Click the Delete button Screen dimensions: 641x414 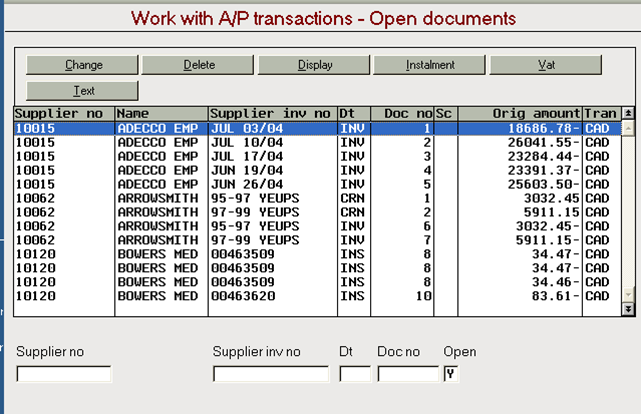point(198,65)
